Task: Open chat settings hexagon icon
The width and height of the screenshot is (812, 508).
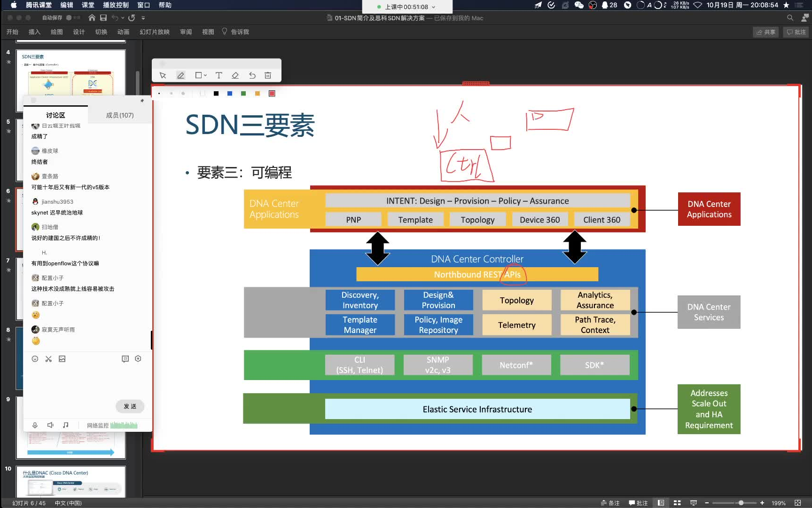Action: [x=138, y=359]
